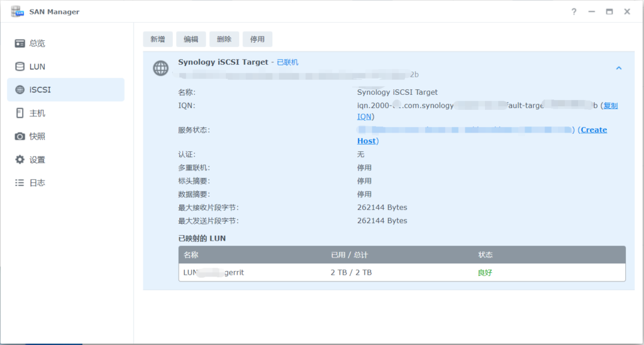Click the 已用 / 总计 column header

350,255
